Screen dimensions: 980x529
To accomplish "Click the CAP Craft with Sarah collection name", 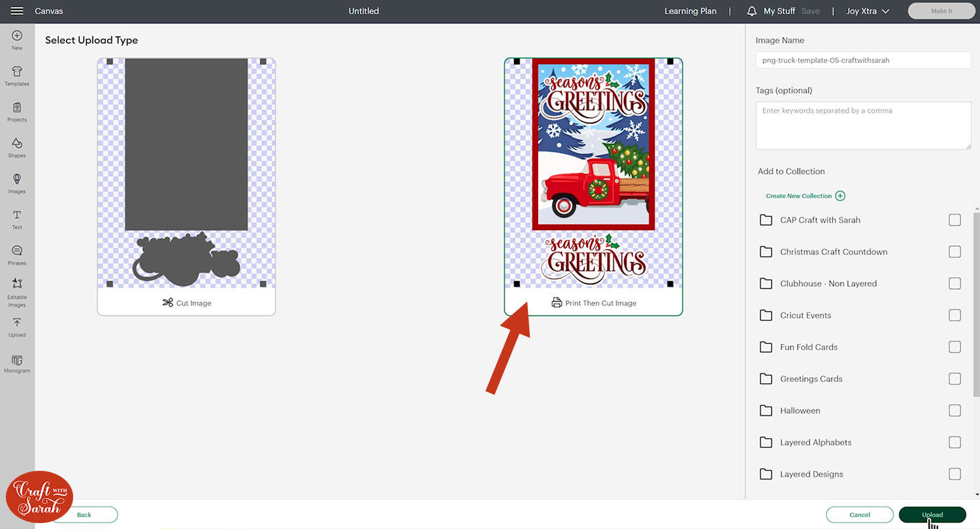I will point(820,220).
